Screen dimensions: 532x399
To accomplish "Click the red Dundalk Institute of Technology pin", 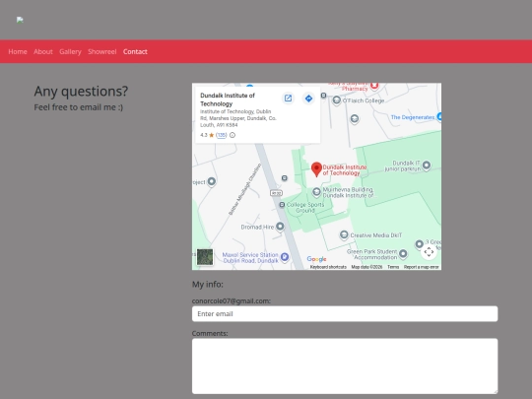I will click(316, 169).
